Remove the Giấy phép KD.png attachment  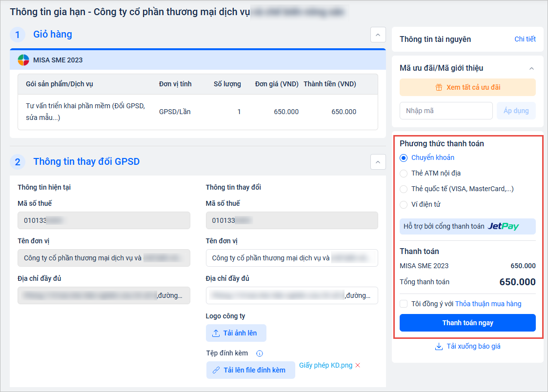pyautogui.click(x=358, y=366)
